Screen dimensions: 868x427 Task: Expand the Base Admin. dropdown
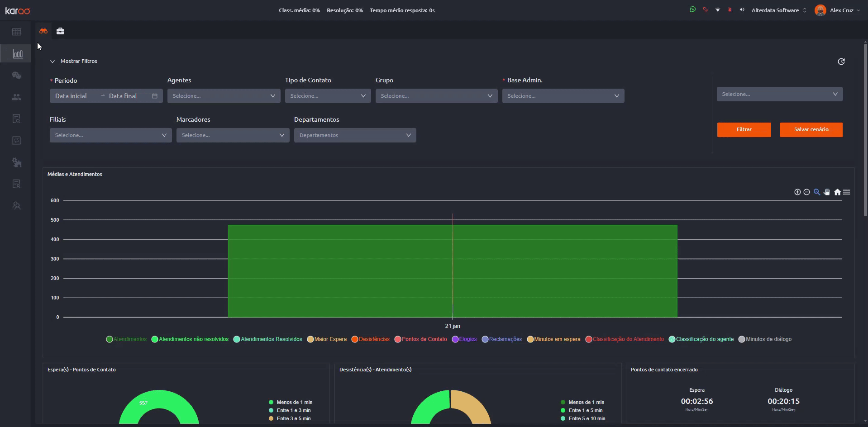coord(563,96)
